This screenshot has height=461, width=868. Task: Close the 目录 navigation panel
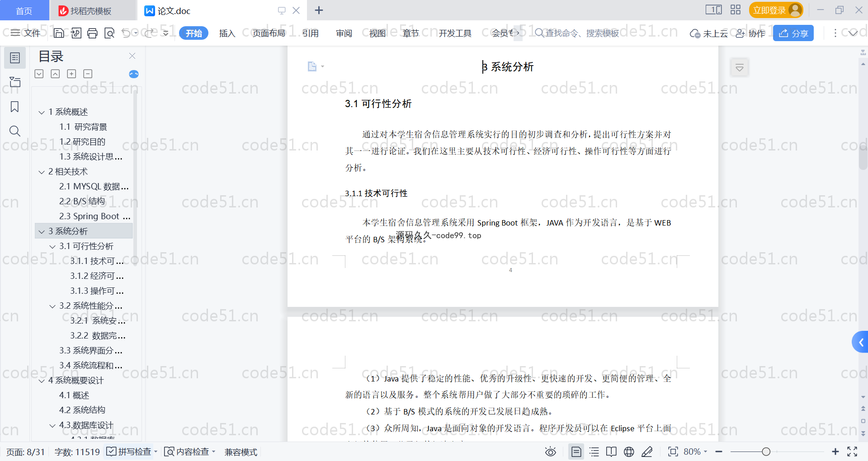tap(132, 56)
